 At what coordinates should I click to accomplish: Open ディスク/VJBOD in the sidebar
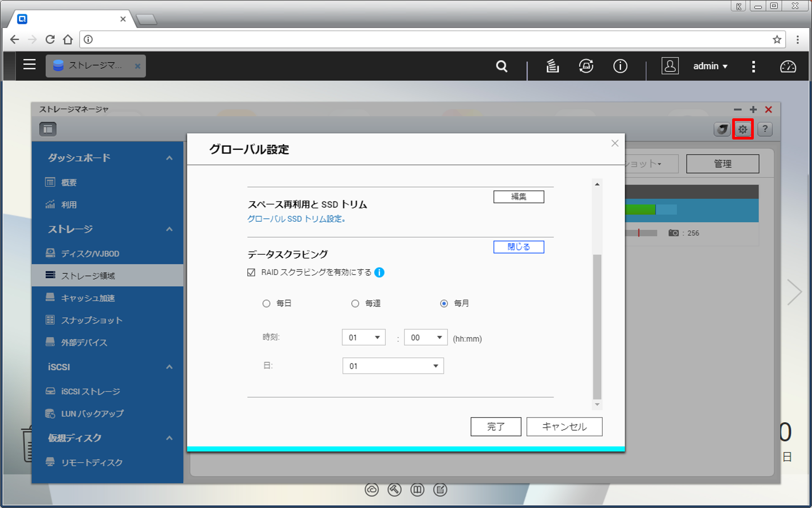[90, 253]
